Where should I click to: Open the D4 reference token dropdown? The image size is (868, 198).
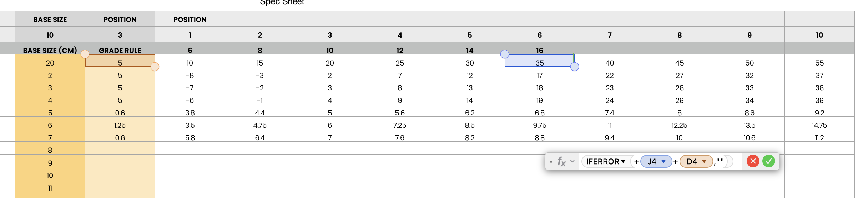[x=704, y=161]
